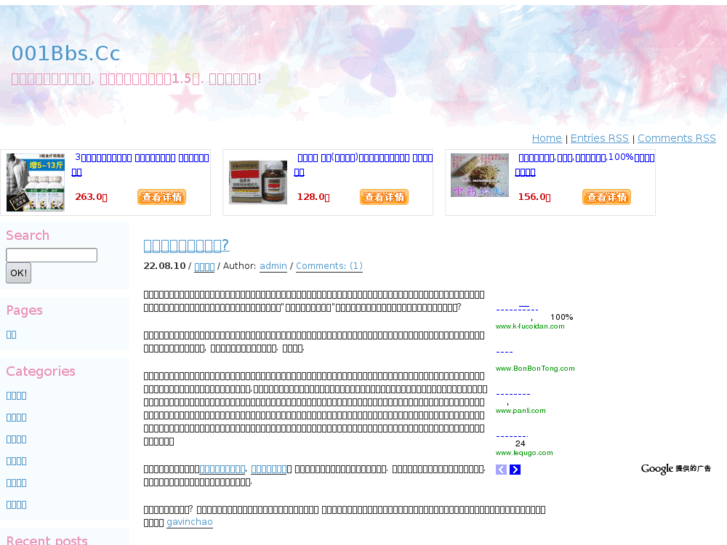
Task: Click the dashed blue ad title above panli.com
Action: click(x=513, y=394)
